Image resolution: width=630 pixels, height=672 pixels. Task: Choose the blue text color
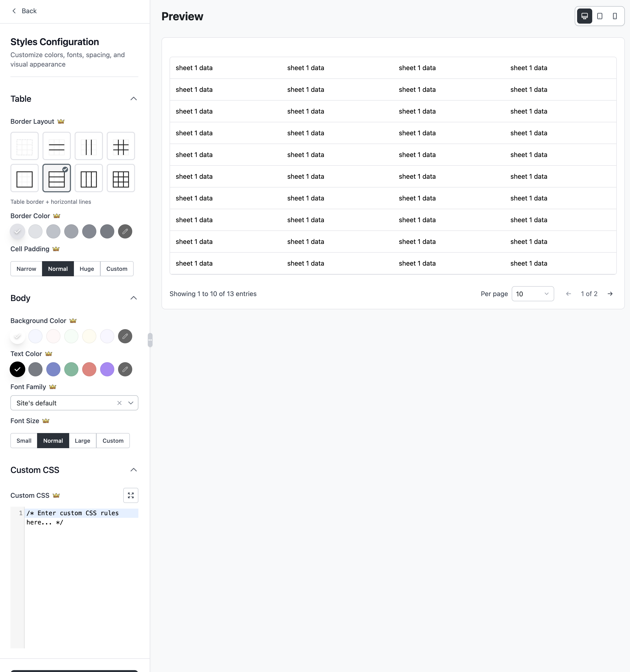pyautogui.click(x=53, y=370)
